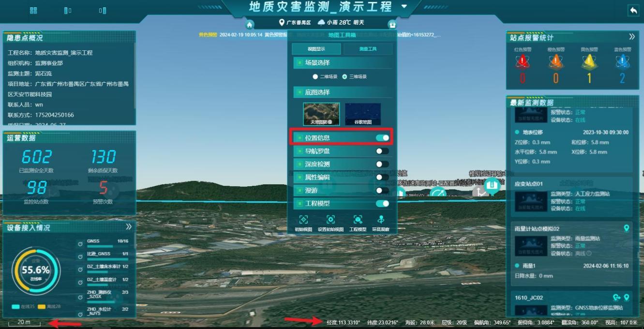Enable the 深度检测 toggle

tap(382, 164)
